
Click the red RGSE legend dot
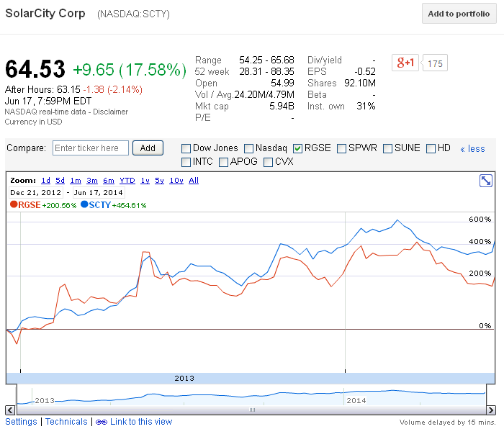14,204
